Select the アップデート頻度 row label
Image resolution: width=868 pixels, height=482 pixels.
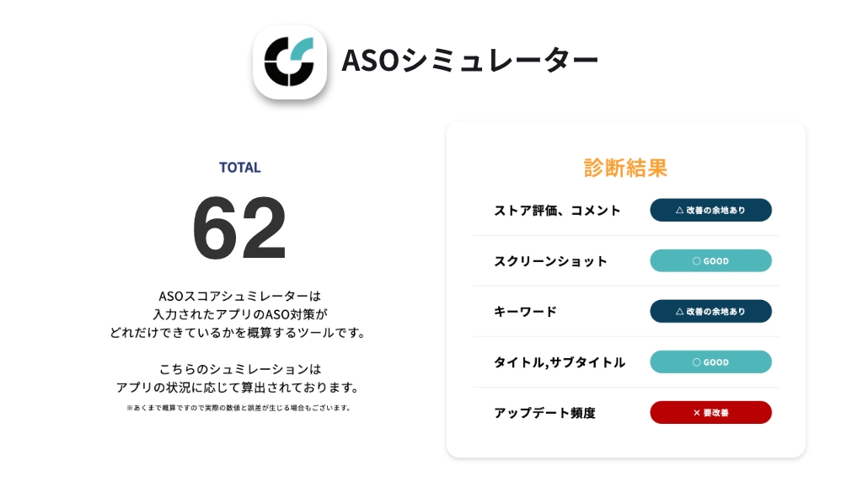coord(544,413)
